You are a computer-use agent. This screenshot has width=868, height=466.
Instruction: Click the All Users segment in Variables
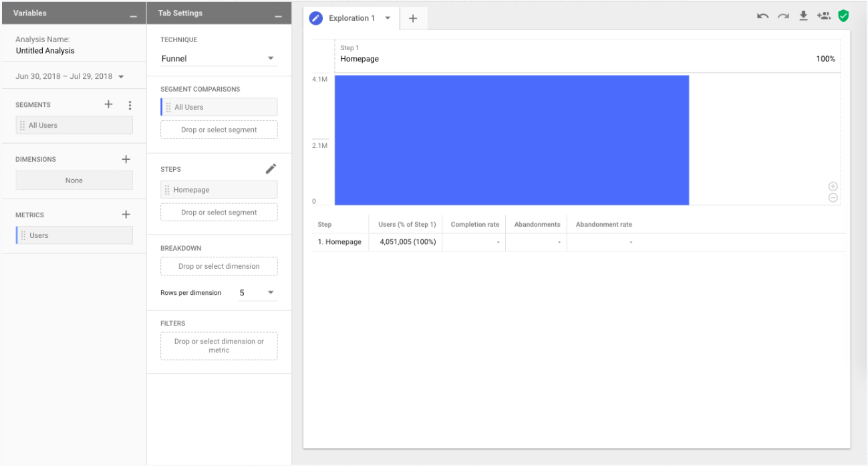point(74,126)
